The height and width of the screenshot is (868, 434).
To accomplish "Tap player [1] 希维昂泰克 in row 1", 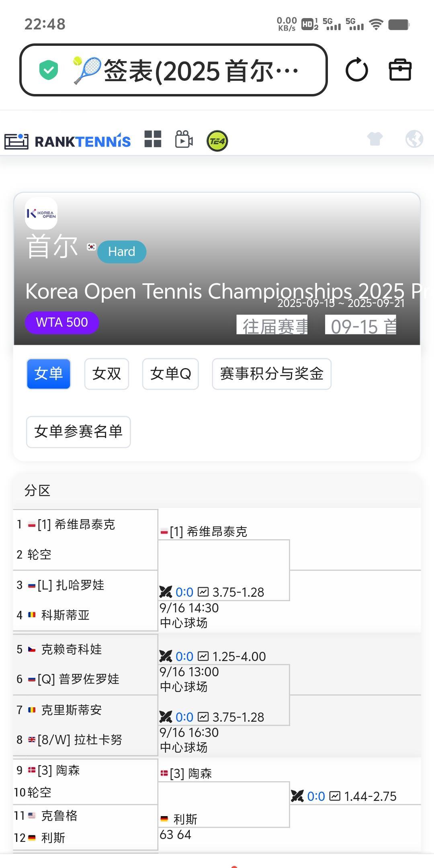I will [76, 524].
